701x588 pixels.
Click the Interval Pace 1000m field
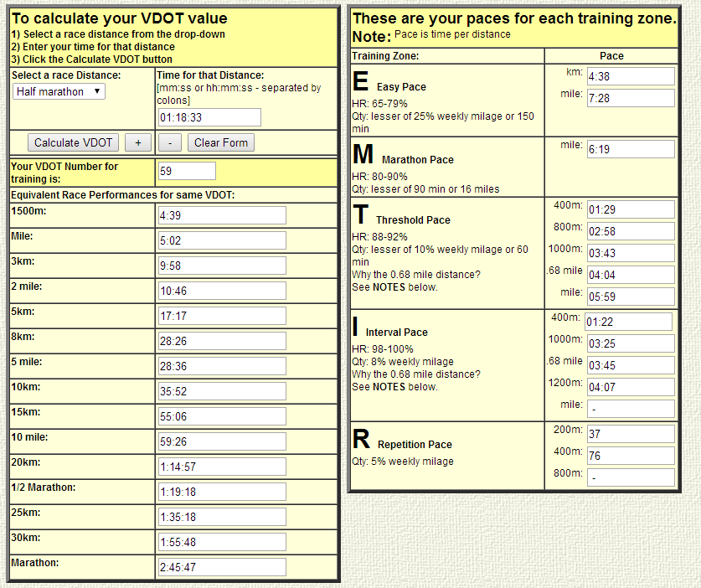click(630, 343)
